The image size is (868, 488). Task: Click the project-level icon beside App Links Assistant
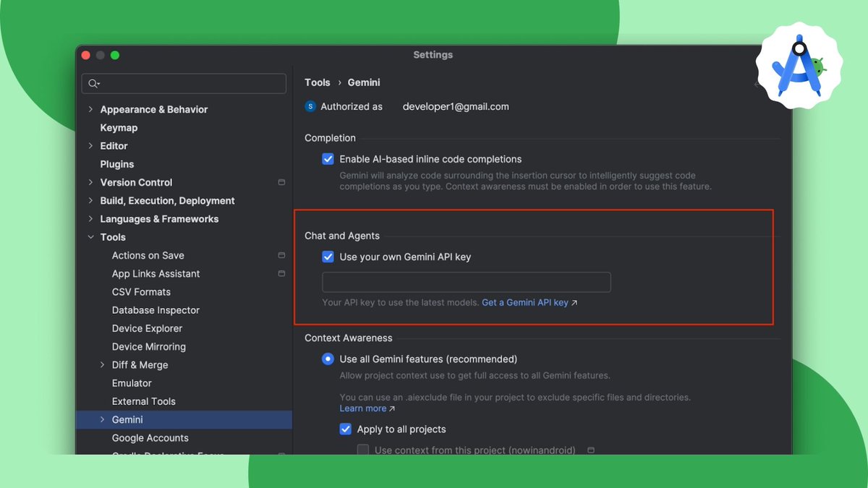(281, 273)
